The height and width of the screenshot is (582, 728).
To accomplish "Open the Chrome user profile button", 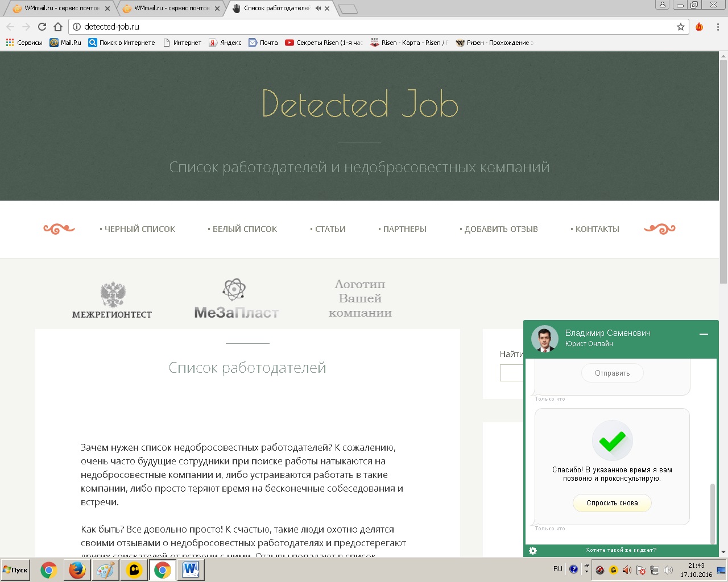I will [662, 5].
